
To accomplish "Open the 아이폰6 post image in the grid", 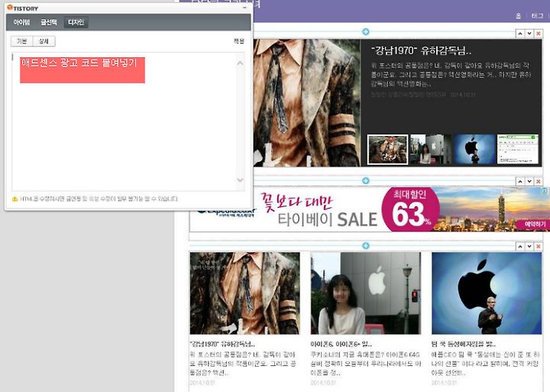I will [x=365, y=293].
